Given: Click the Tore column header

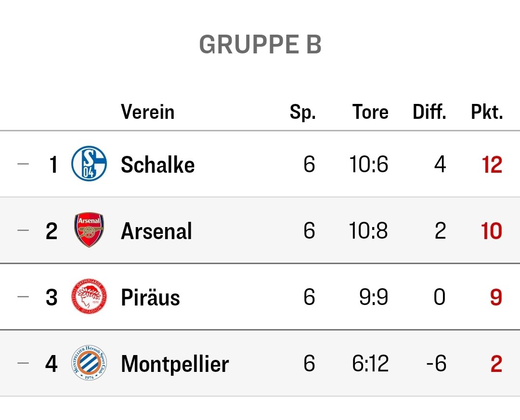Looking at the screenshot, I should [x=370, y=112].
